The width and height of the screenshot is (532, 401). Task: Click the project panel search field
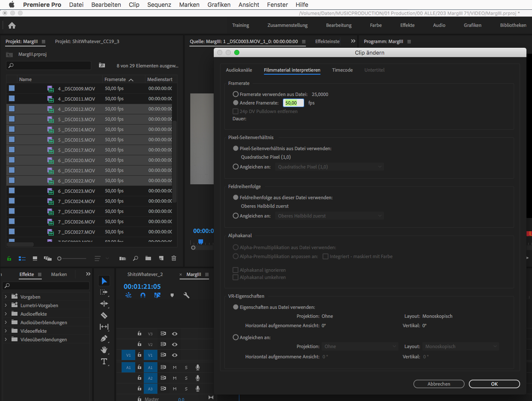click(x=49, y=66)
